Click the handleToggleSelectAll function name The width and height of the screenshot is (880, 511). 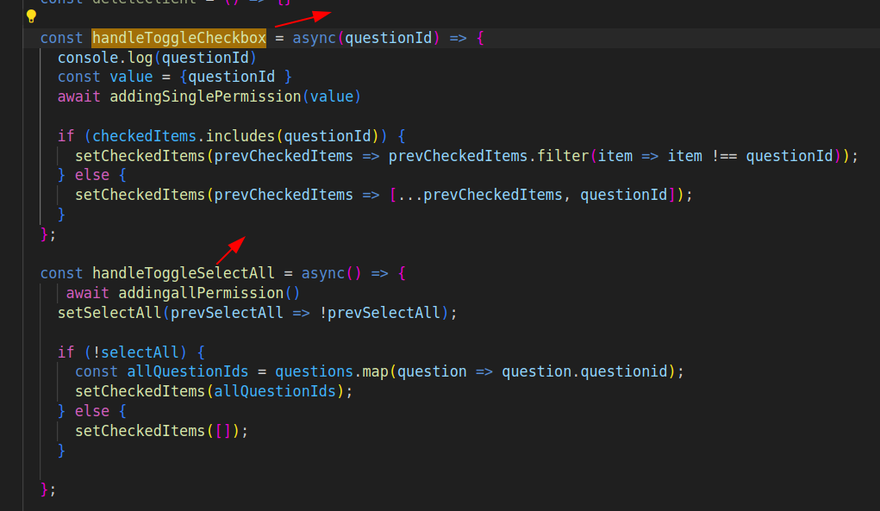189,273
